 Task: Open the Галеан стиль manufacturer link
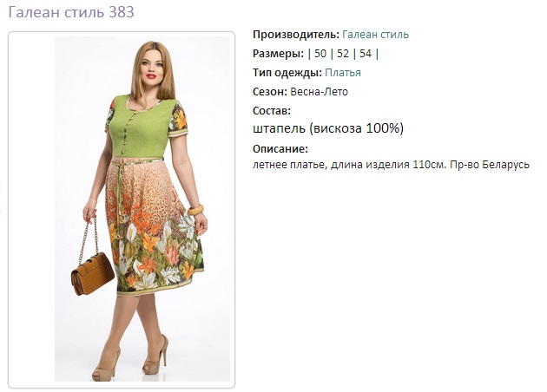pyautogui.click(x=375, y=35)
